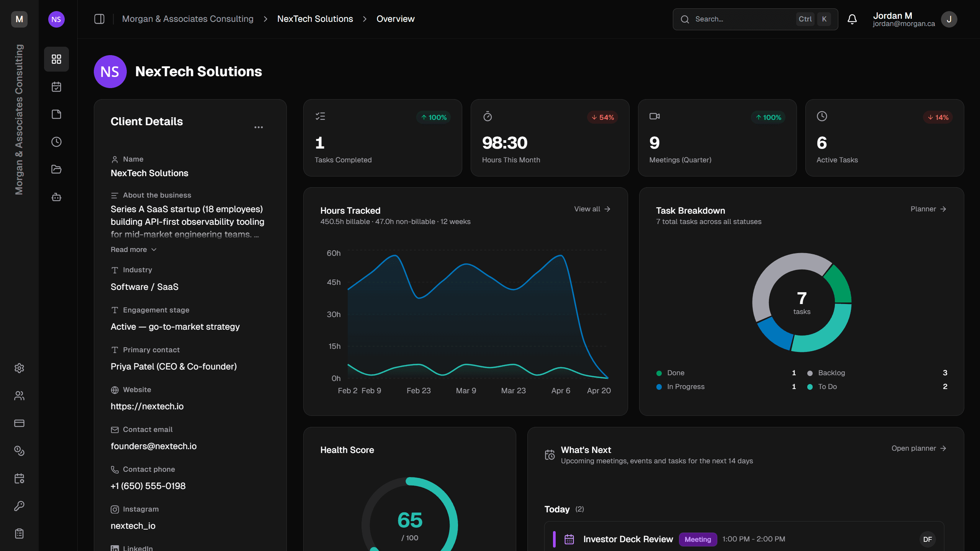This screenshot has width=980, height=551.
Task: Open the calendar-check tasks icon
Action: pyautogui.click(x=56, y=87)
